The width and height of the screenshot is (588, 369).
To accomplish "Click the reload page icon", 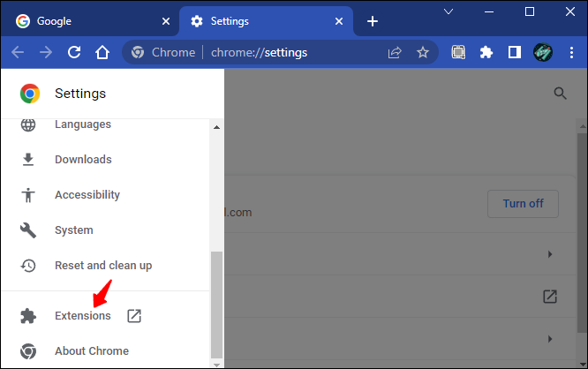I will coord(74,52).
